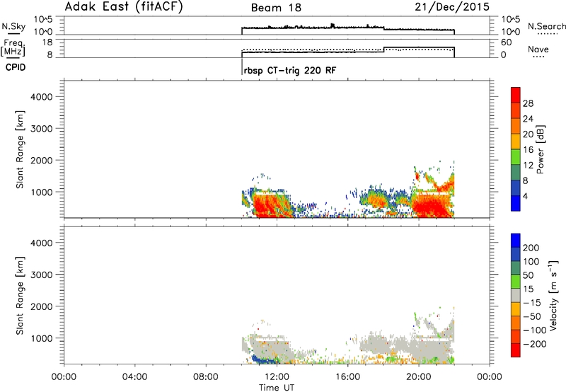Image resolution: width=566 pixels, height=392 pixels.
Task: Click the red top of the power colorbar
Action: [516, 95]
